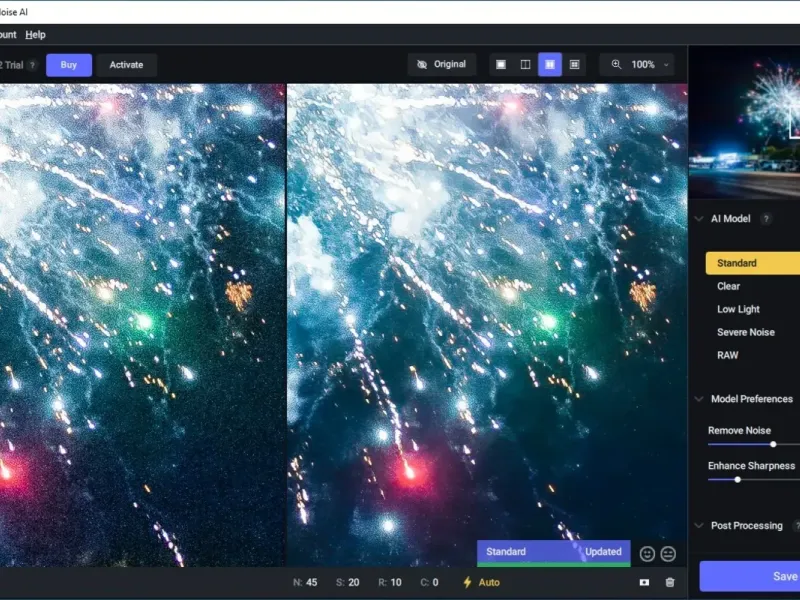Select the side-by-side view icon
Screen dimensions: 800x600
550,64
